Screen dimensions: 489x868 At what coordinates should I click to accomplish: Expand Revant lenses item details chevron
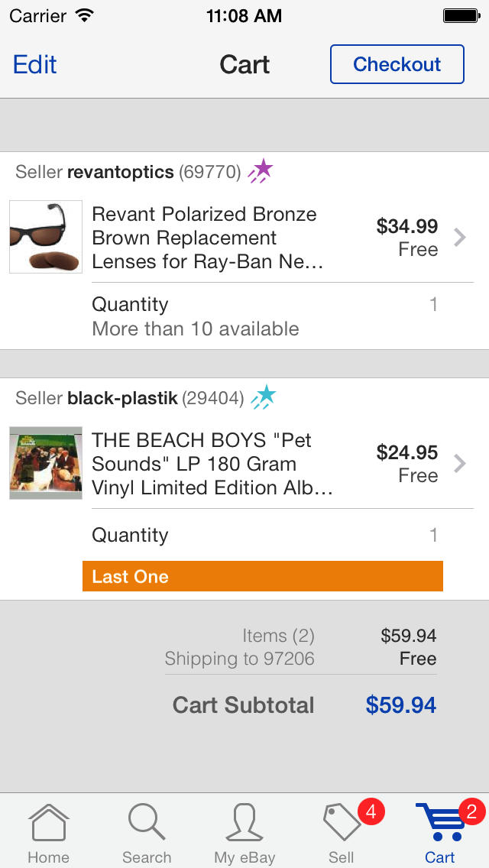[459, 238]
